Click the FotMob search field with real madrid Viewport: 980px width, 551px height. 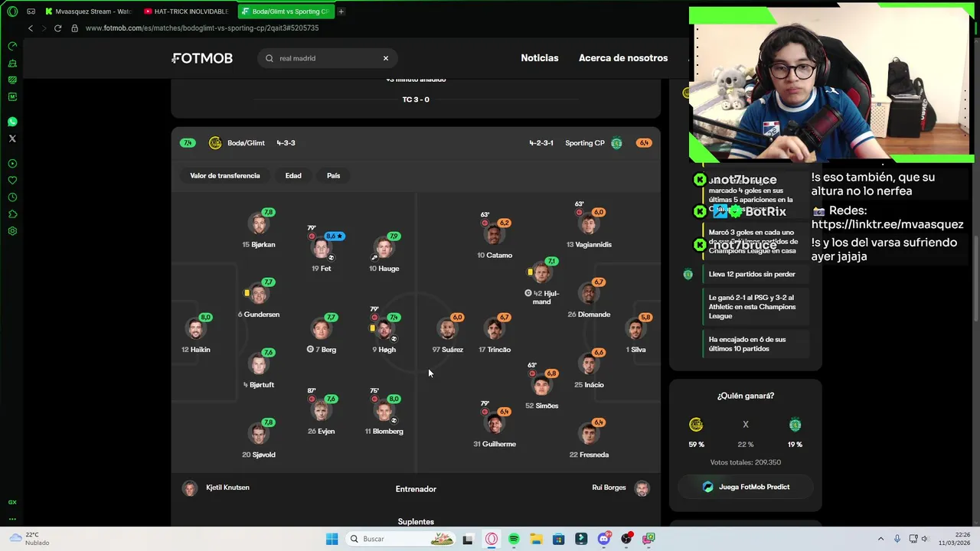click(x=328, y=58)
